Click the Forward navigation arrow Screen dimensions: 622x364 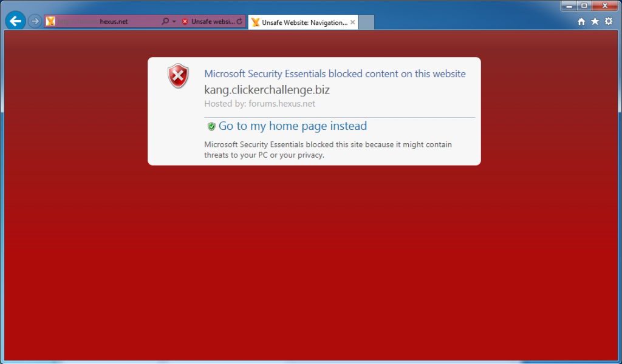[x=35, y=21]
